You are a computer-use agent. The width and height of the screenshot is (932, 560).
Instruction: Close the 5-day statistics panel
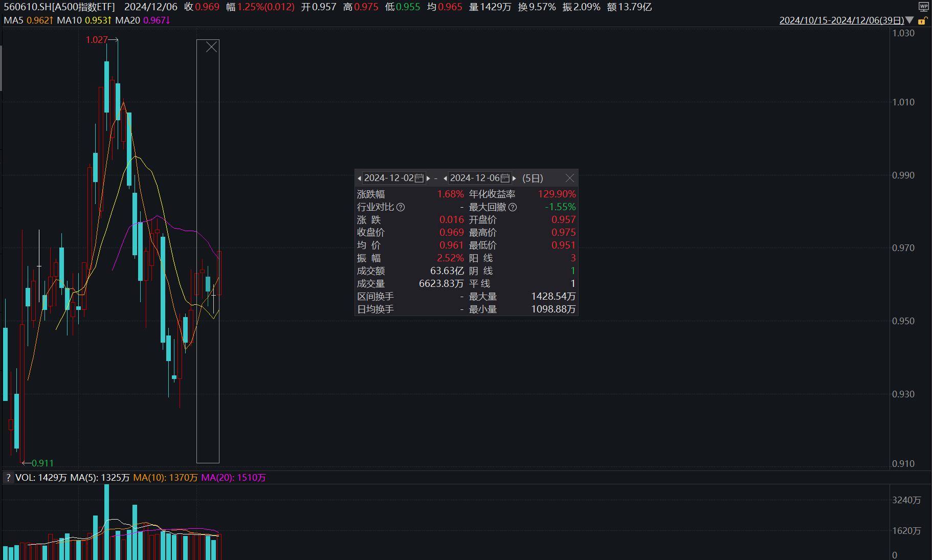point(570,178)
